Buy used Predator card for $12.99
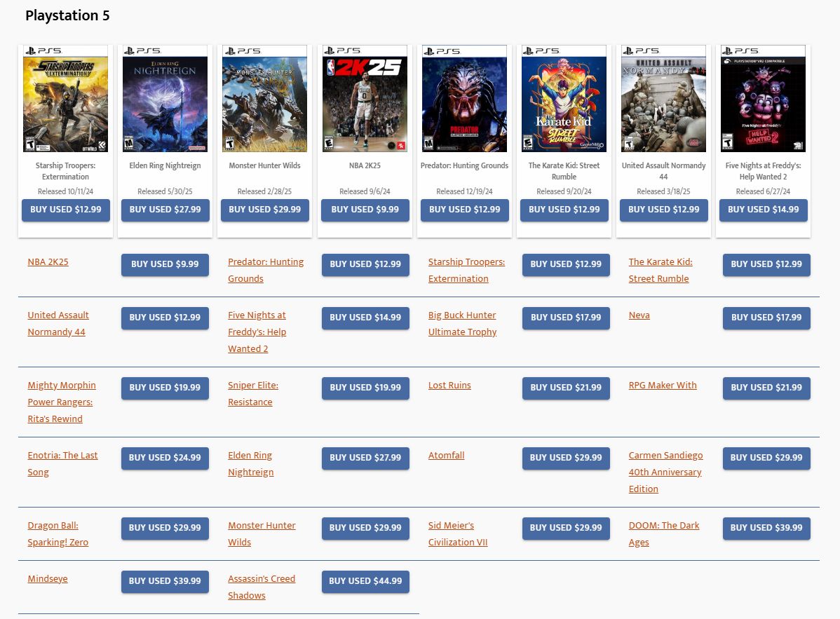This screenshot has width=840, height=619. 464,210
